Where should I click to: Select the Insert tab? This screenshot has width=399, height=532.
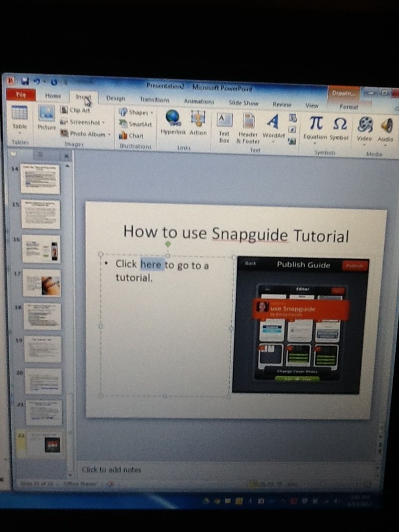pyautogui.click(x=83, y=97)
